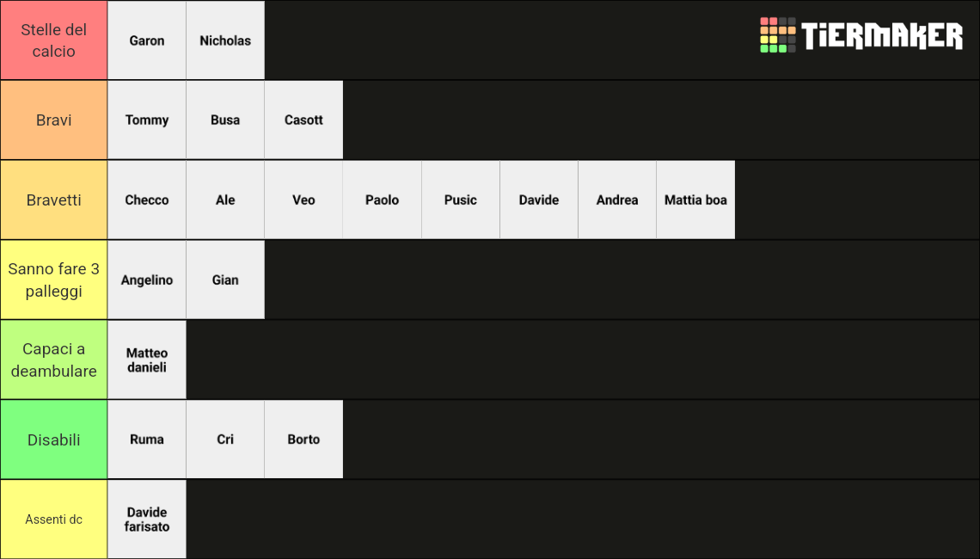This screenshot has width=980, height=559.
Task: Select the Garon tile
Action: [x=147, y=40]
